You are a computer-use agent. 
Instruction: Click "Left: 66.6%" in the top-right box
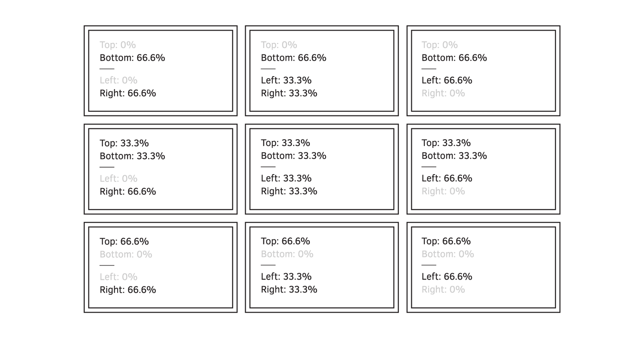click(x=447, y=80)
